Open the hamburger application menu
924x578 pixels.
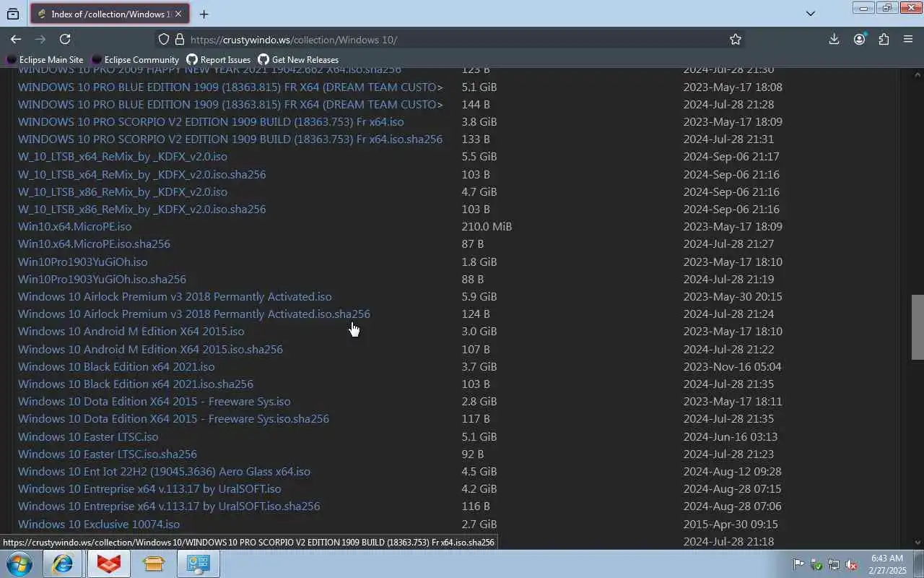click(x=908, y=39)
